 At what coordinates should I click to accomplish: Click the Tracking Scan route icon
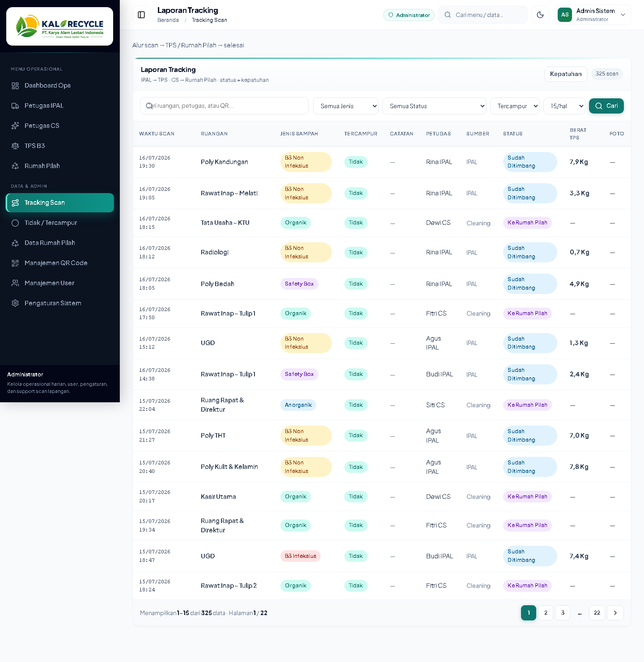pos(15,202)
